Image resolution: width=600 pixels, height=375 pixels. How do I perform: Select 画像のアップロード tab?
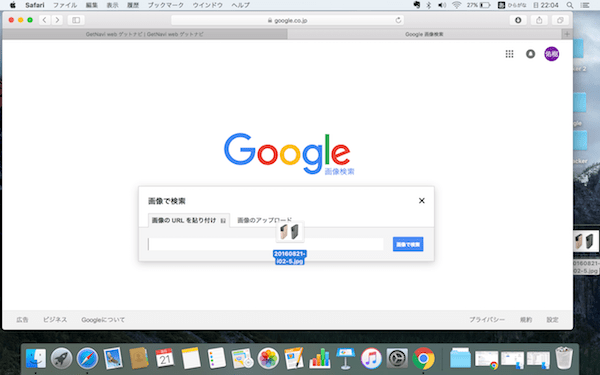(x=264, y=220)
